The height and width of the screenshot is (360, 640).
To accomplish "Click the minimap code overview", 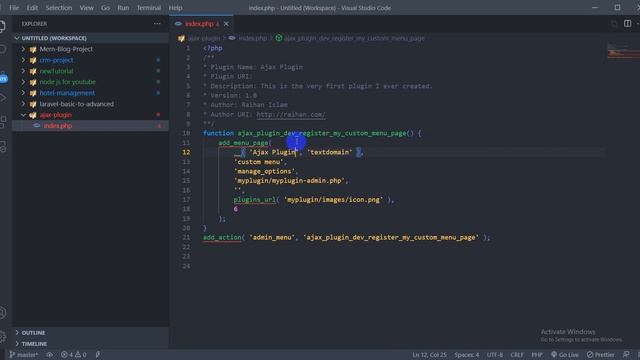I will pyautogui.click(x=623, y=51).
